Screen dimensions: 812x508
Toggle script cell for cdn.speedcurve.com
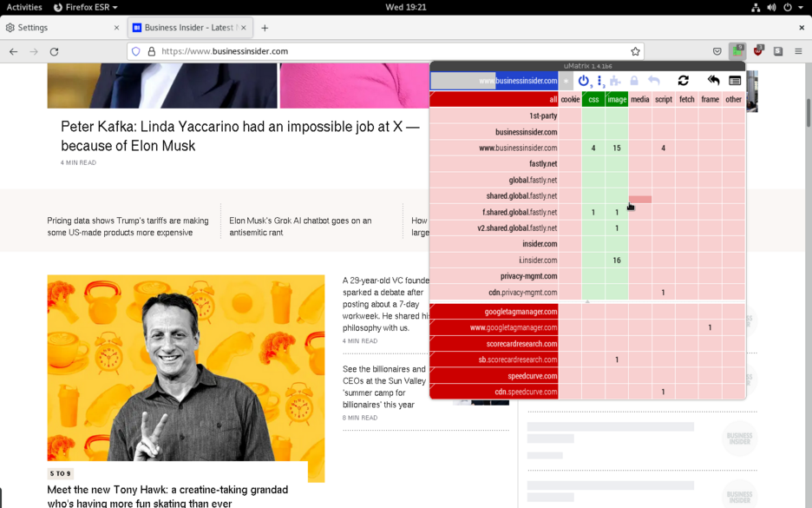coord(664,392)
